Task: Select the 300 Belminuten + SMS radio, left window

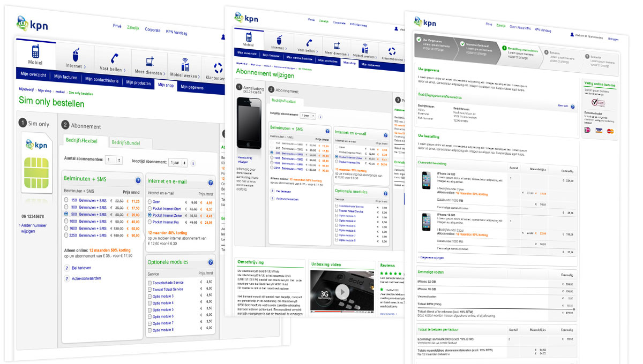Action: [x=66, y=207]
